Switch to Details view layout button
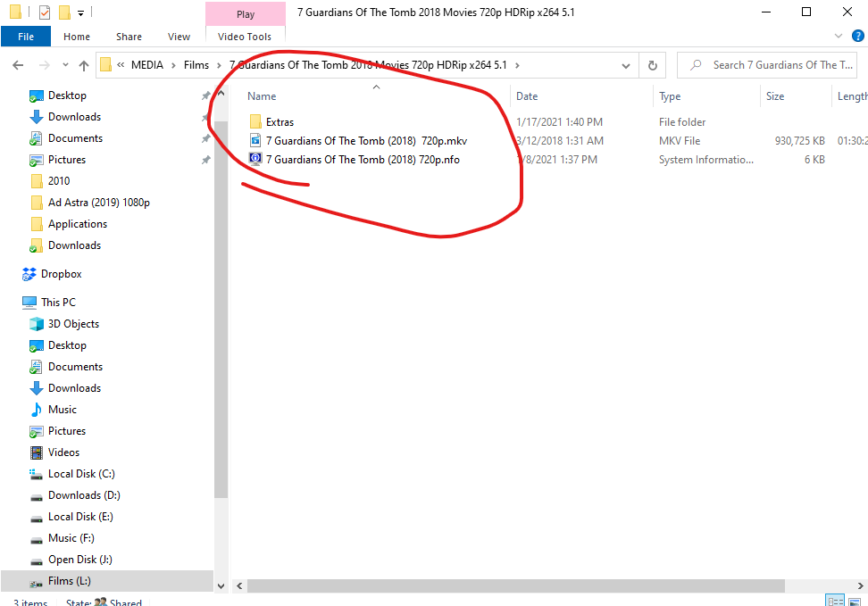This screenshot has width=868, height=606. [835, 601]
